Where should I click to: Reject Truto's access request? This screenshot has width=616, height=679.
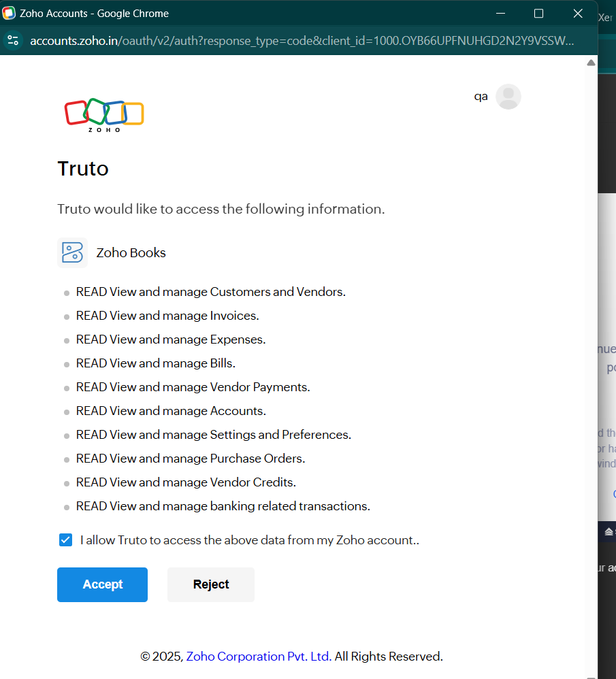pyautogui.click(x=211, y=584)
